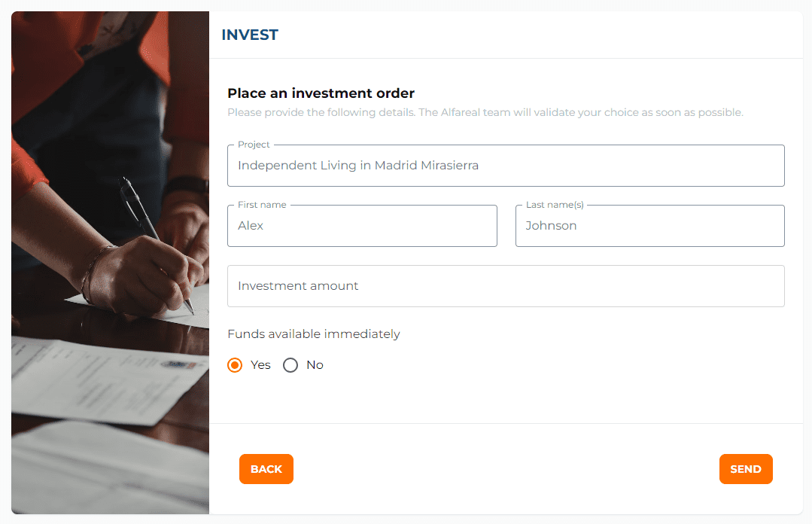Click the "Place an investment order" heading
This screenshot has width=812, height=524.
pos(321,93)
